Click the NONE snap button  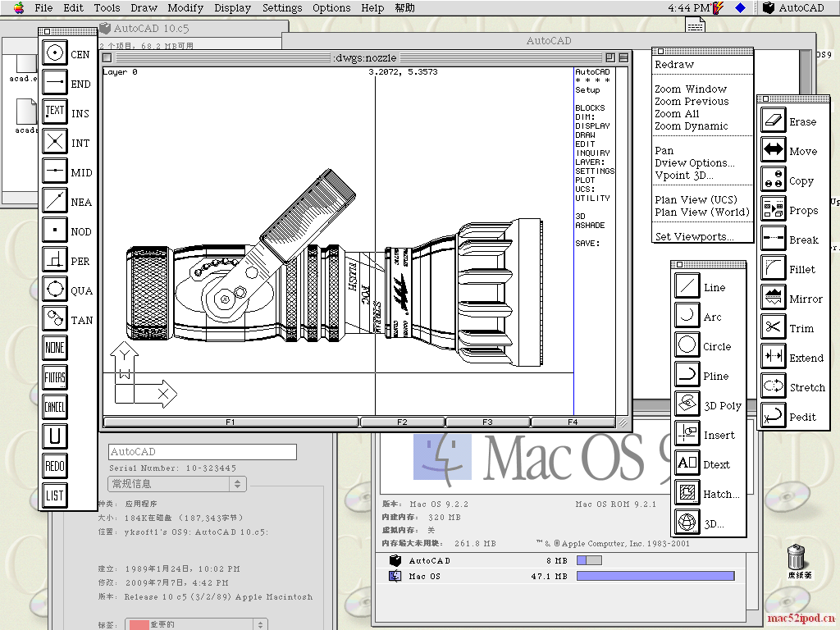(55, 348)
